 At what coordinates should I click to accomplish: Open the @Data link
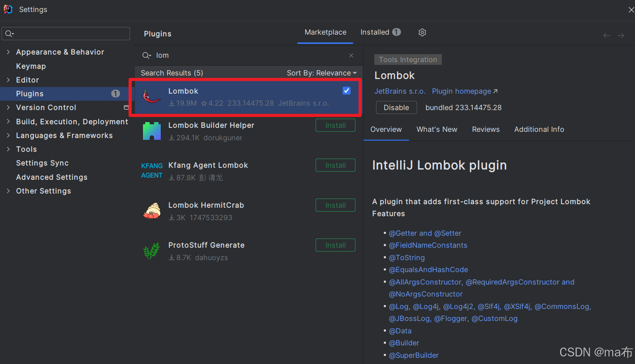click(400, 331)
